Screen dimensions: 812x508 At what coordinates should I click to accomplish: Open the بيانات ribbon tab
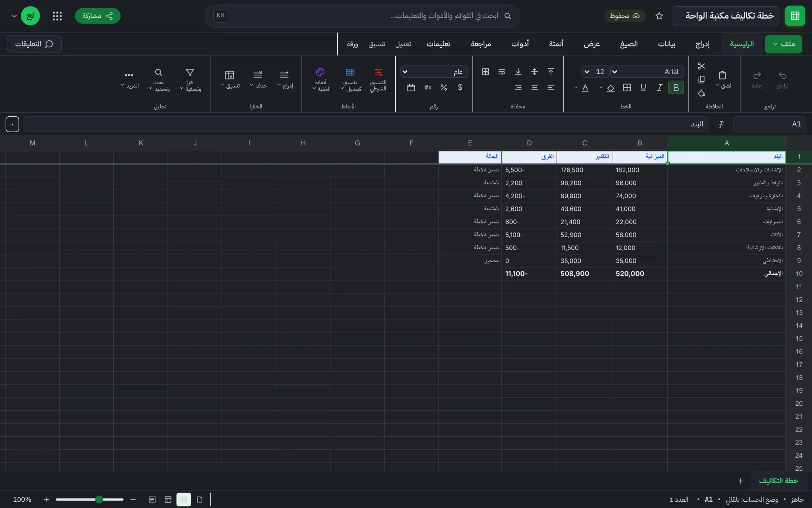pos(667,44)
